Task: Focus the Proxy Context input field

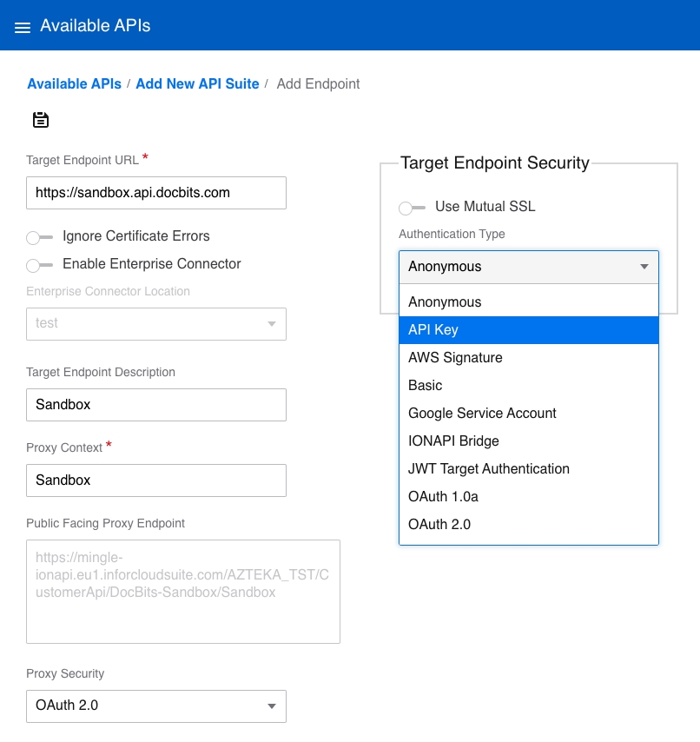Action: point(156,480)
